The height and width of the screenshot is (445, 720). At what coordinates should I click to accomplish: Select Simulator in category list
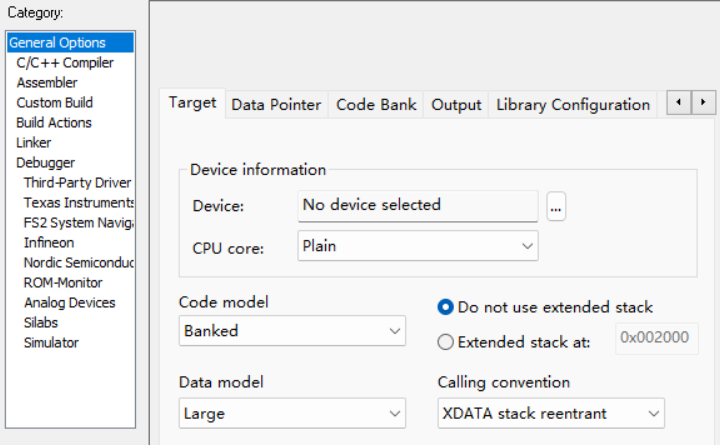tap(51, 343)
